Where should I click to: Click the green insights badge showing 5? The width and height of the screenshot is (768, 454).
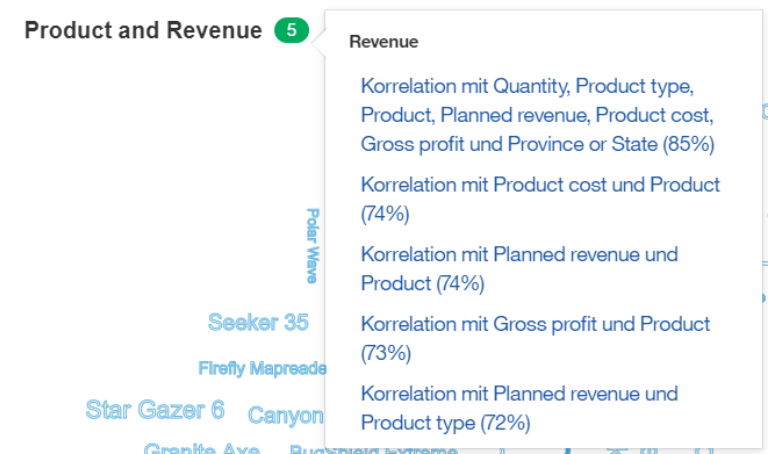coord(291,30)
